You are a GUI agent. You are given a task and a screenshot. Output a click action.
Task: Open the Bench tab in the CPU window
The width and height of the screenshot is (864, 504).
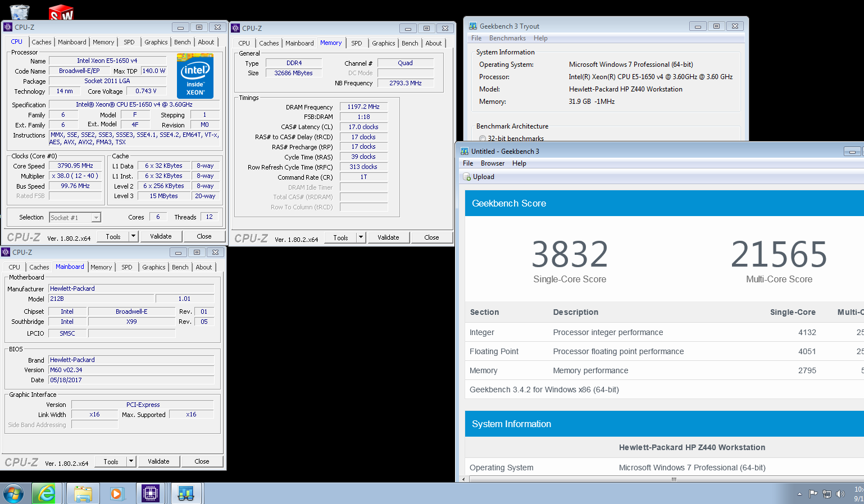(x=183, y=42)
